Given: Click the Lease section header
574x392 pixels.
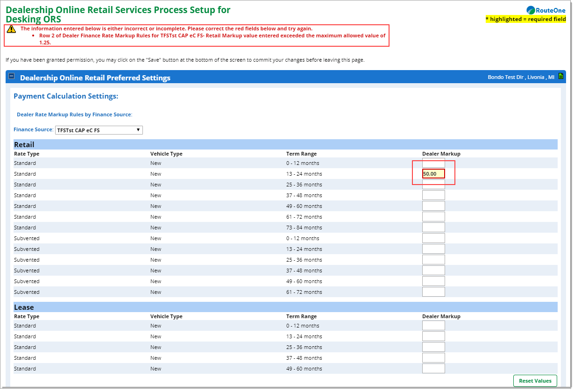Looking at the screenshot, I should click(x=285, y=307).
